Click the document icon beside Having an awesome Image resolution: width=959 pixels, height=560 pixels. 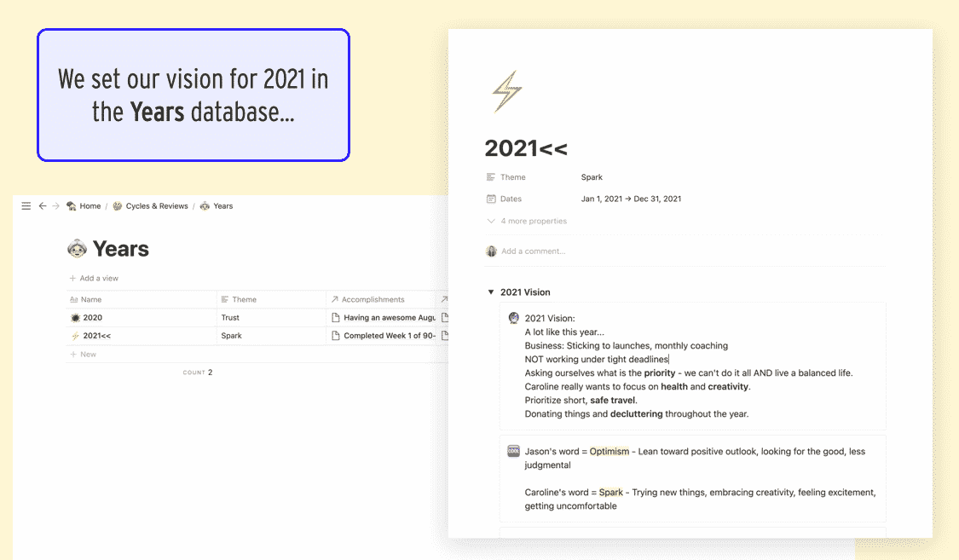[x=335, y=318]
